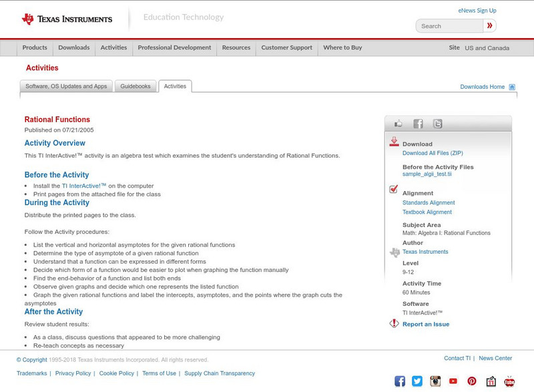Viewport: 534px width, 392px height.
Task: Open the eNews Sign Up link
Action: (x=477, y=11)
